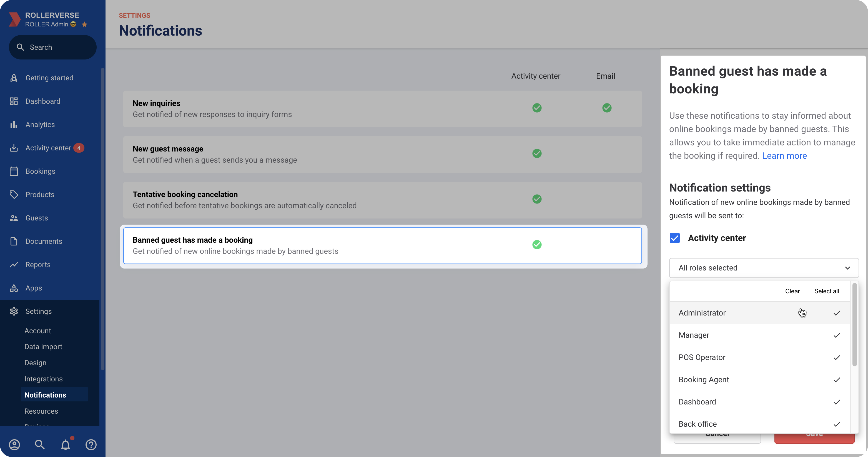Go to Activity center in sidebar
The image size is (868, 457).
[48, 148]
